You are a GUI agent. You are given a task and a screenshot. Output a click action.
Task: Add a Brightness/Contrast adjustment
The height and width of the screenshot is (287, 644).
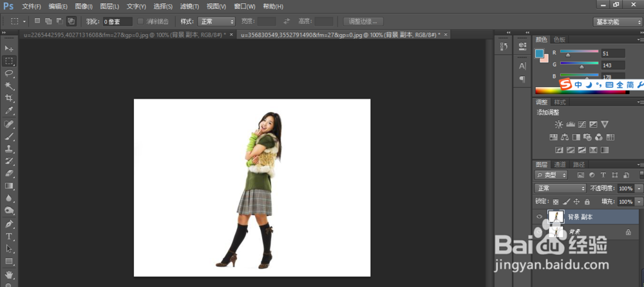click(x=558, y=124)
